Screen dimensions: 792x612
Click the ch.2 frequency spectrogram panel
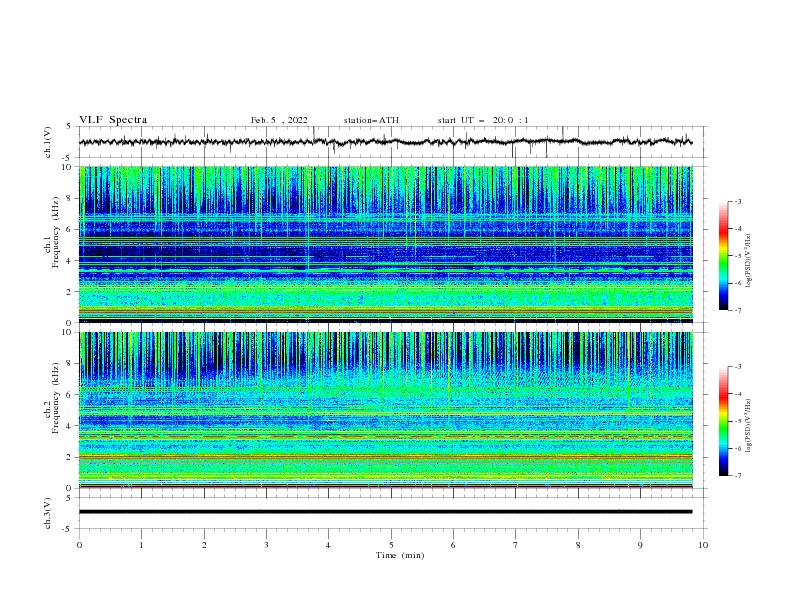(x=386, y=410)
